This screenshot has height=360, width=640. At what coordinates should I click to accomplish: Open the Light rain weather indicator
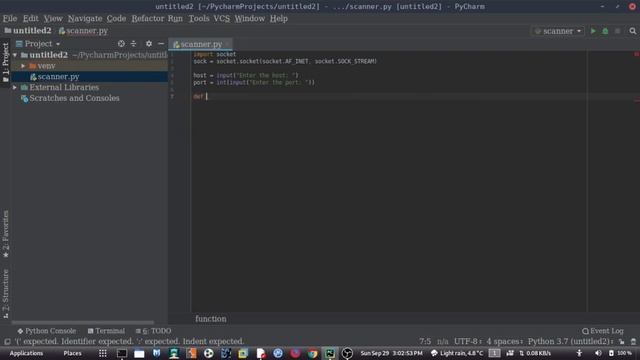457,353
